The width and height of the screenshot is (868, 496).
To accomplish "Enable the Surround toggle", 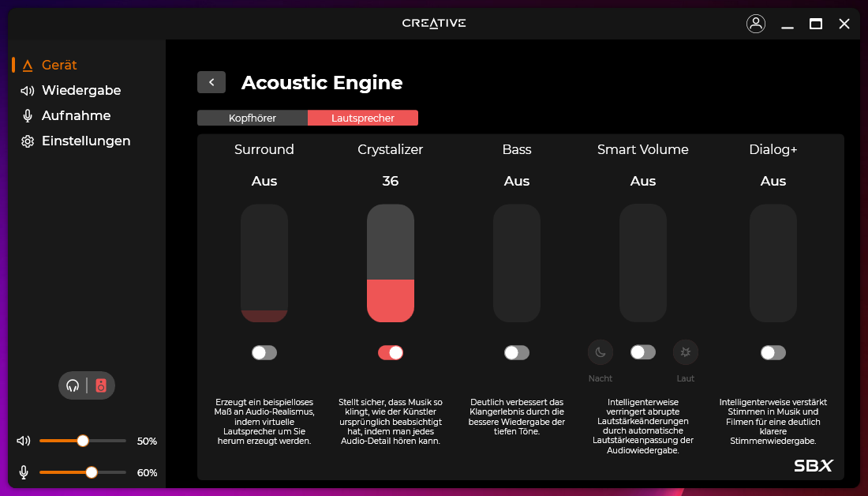I will click(x=264, y=352).
